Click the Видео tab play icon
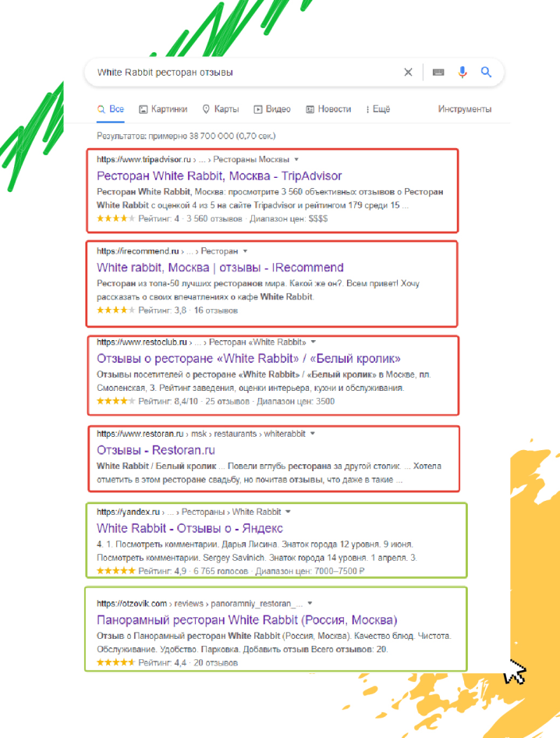 258,109
